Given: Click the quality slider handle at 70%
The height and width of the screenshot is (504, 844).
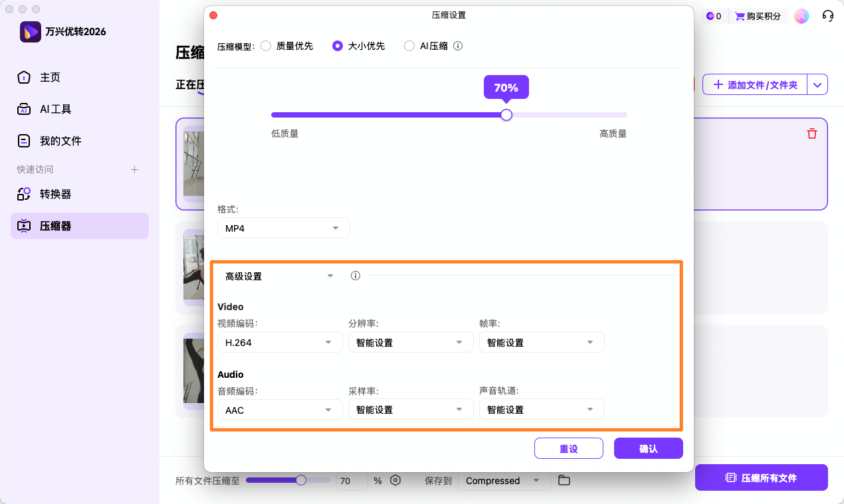Looking at the screenshot, I should [506, 115].
